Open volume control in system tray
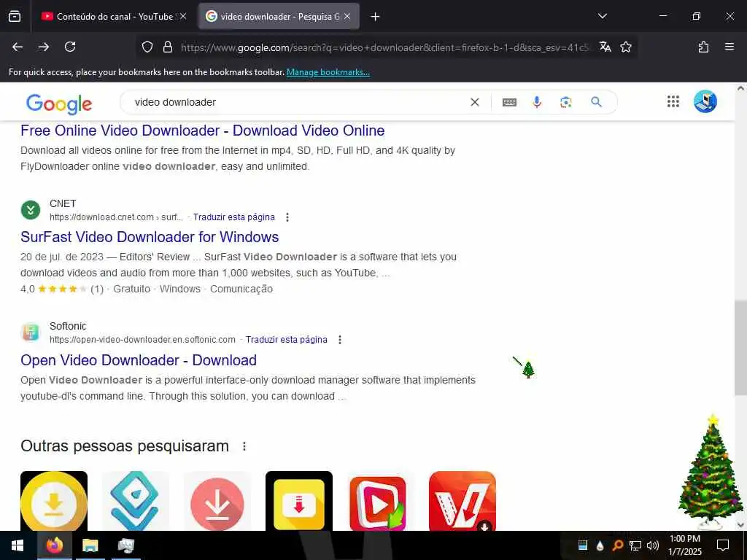The height and width of the screenshot is (560, 747). pos(653,545)
